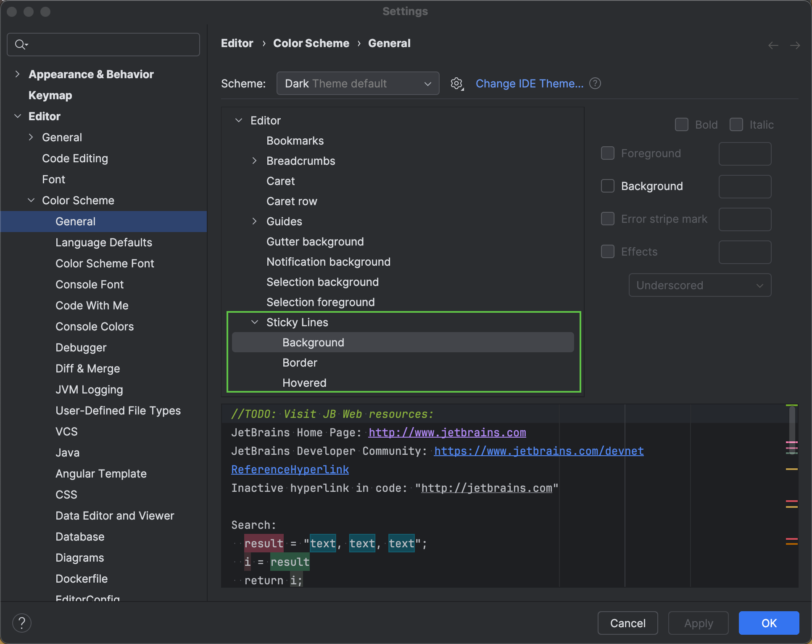Click the Background color swatch field

click(744, 186)
